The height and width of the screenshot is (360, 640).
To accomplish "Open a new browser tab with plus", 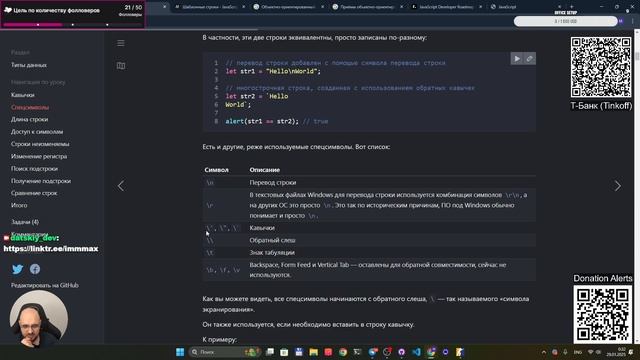I will [571, 7].
